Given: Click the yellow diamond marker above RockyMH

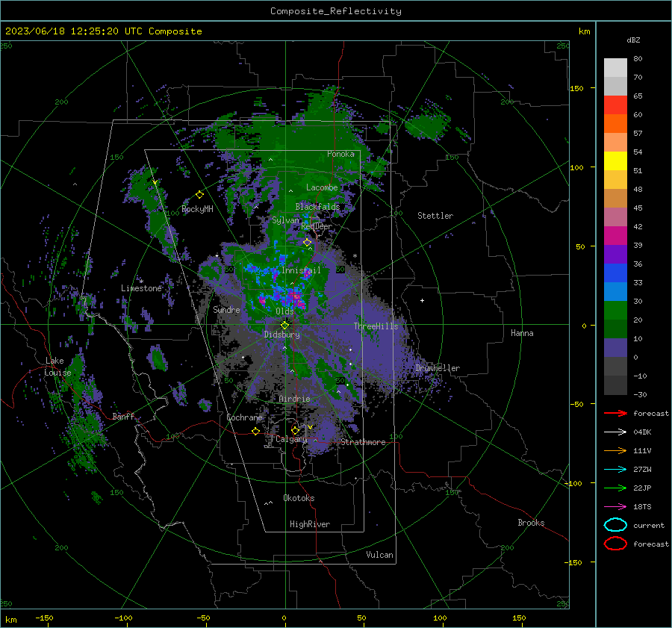Looking at the screenshot, I should click(199, 195).
